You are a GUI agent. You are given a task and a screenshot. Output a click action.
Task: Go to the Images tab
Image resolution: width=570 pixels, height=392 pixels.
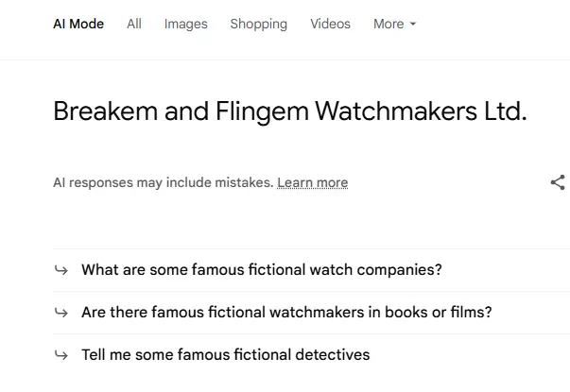click(x=185, y=24)
